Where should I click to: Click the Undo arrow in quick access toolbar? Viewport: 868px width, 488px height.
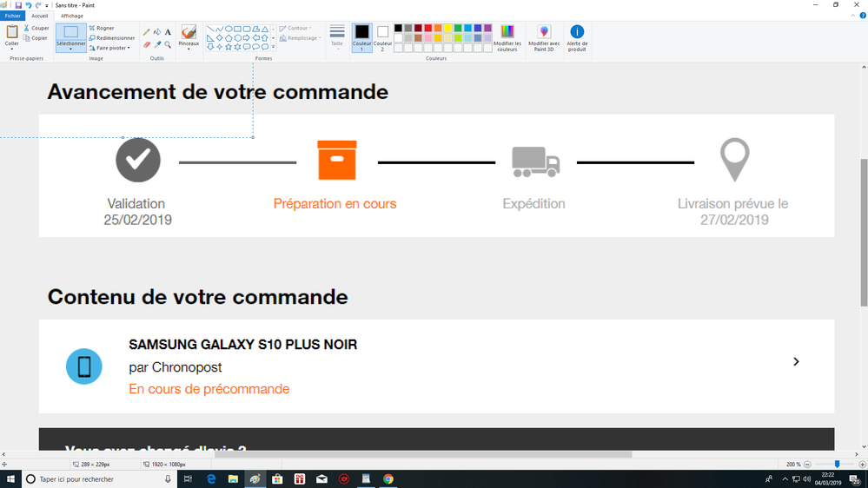coord(28,5)
